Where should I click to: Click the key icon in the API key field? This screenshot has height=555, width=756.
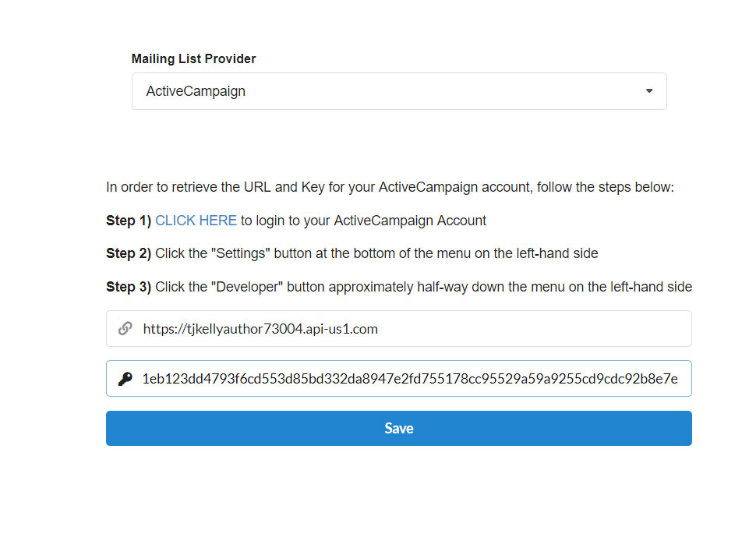[125, 379]
